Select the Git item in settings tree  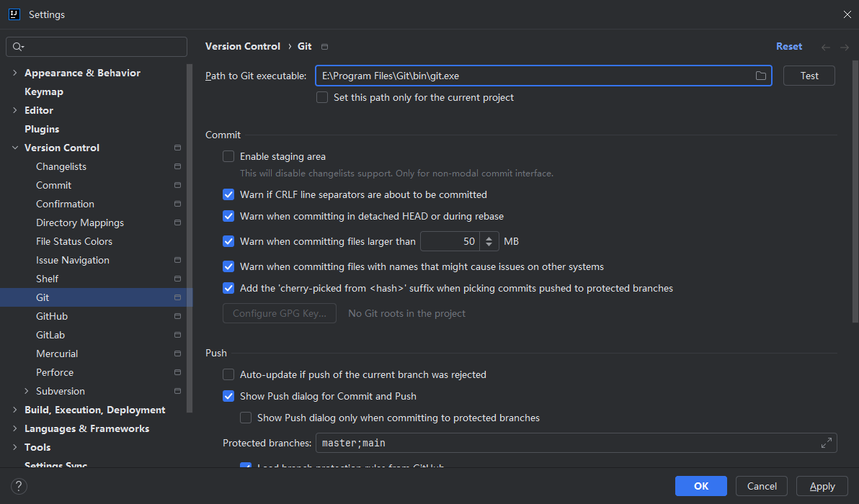click(x=96, y=297)
